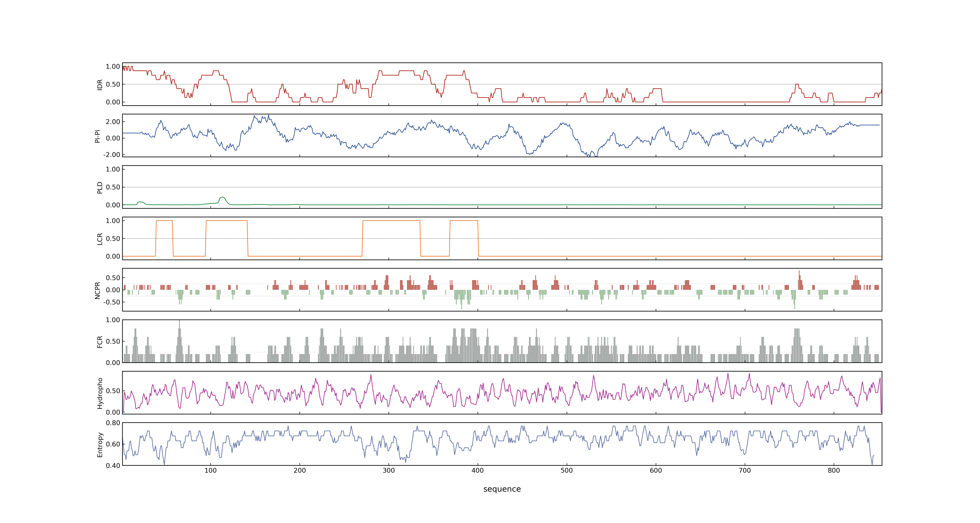Click the 0.80 tick on Entropy axis

pos(113,423)
